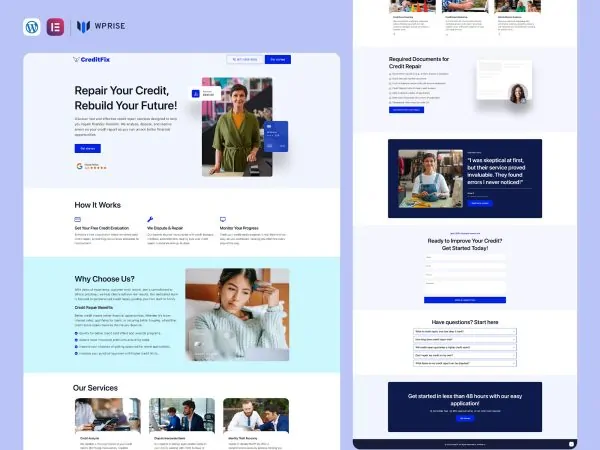600x450 pixels.
Task: Click the 'Have questions? Start here' heading
Action: (x=465, y=322)
